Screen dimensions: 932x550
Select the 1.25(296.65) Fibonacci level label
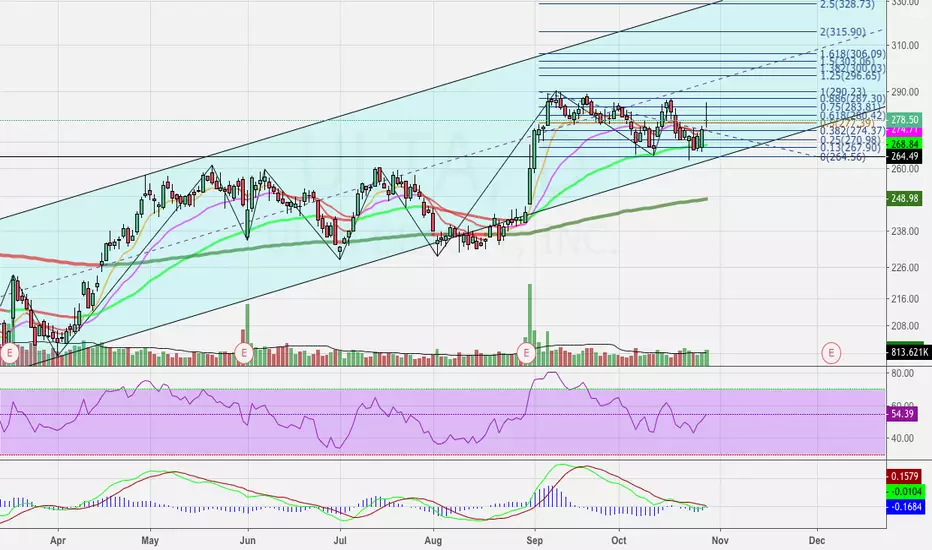(850, 76)
